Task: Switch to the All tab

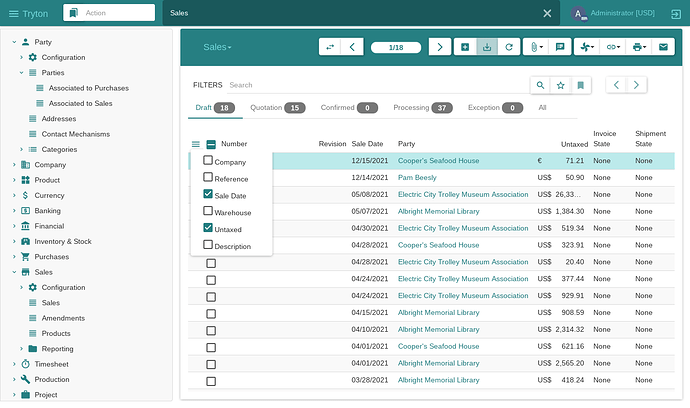Action: (x=542, y=108)
